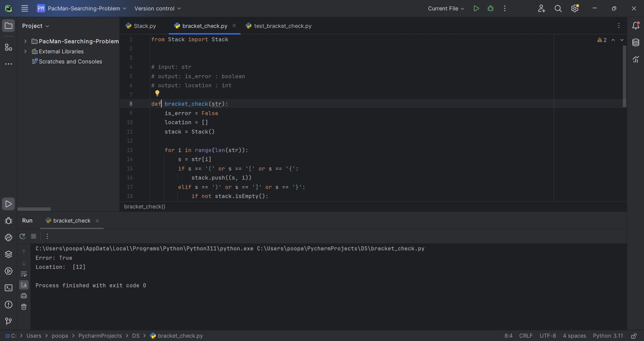Click the Python 3.11 interpreter status item

tap(608, 336)
